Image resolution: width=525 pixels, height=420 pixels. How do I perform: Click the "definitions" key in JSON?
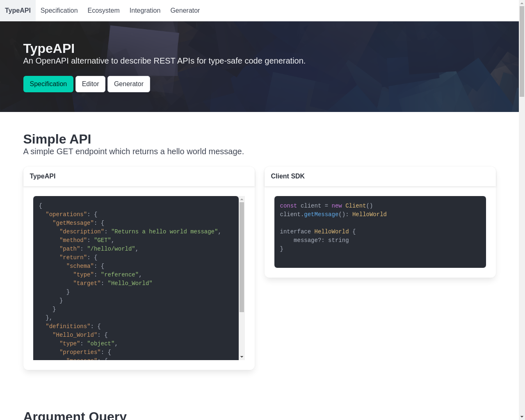tap(68, 326)
